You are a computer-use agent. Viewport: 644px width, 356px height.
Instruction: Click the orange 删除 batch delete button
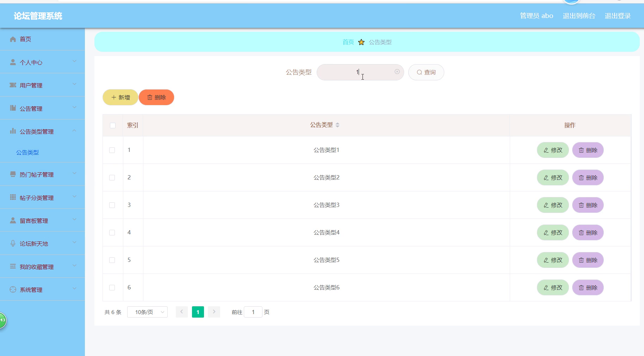coord(156,97)
